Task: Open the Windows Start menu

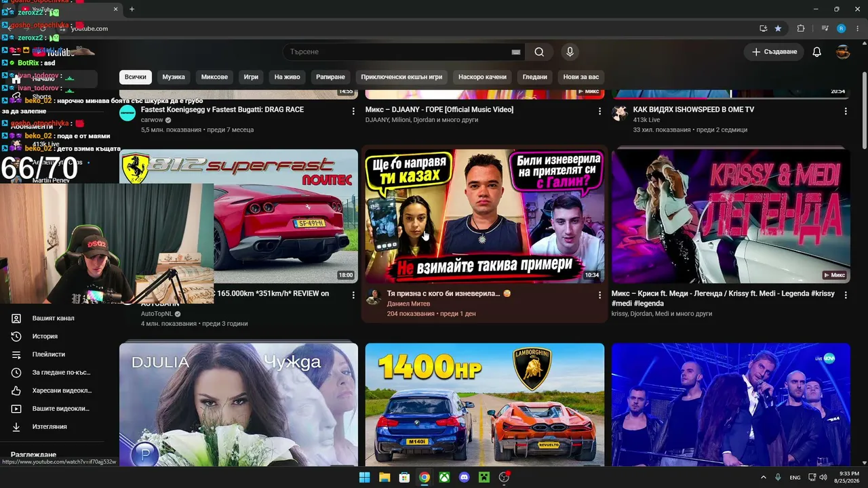Action: (x=364, y=477)
